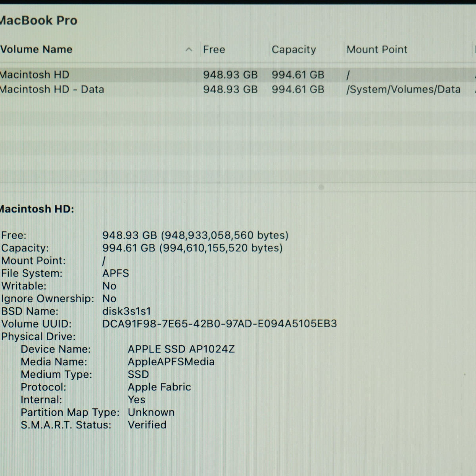Viewport: 476px width, 476px height.
Task: Select the Macintosh HD volume row
Action: [238, 75]
